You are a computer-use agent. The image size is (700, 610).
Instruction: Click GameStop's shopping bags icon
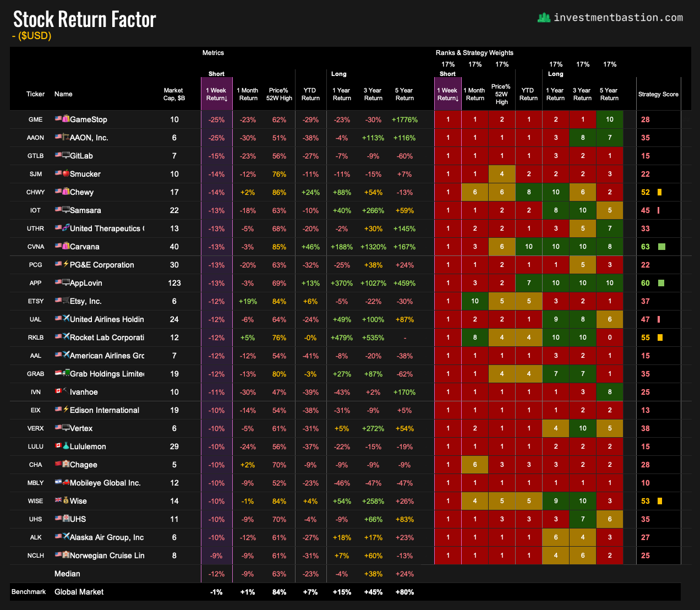pyautogui.click(x=66, y=119)
